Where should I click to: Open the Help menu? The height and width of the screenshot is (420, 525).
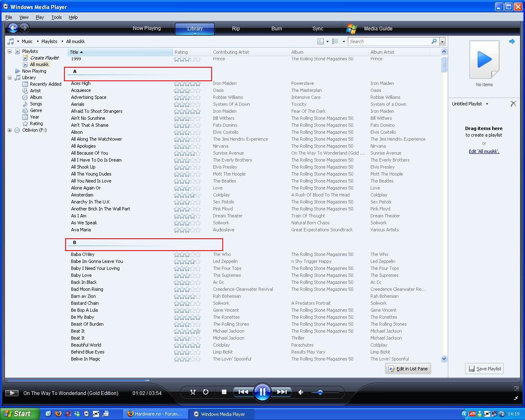tap(73, 17)
